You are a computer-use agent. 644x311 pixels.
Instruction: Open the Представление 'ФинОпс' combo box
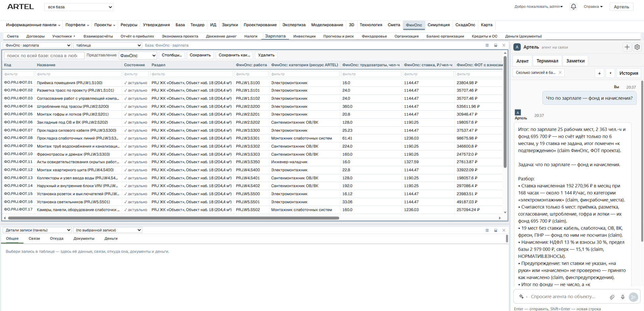point(138,55)
